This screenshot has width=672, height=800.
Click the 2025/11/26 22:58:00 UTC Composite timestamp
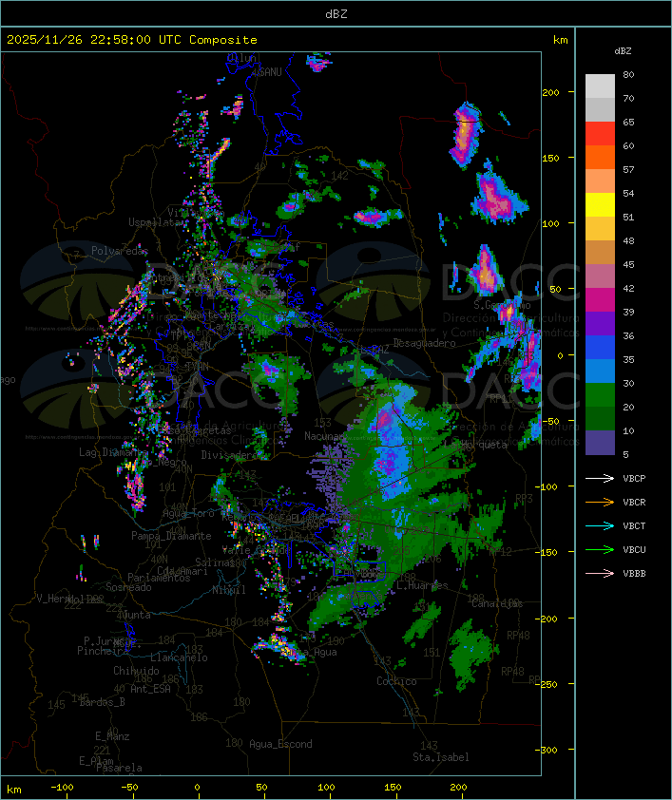(x=132, y=40)
